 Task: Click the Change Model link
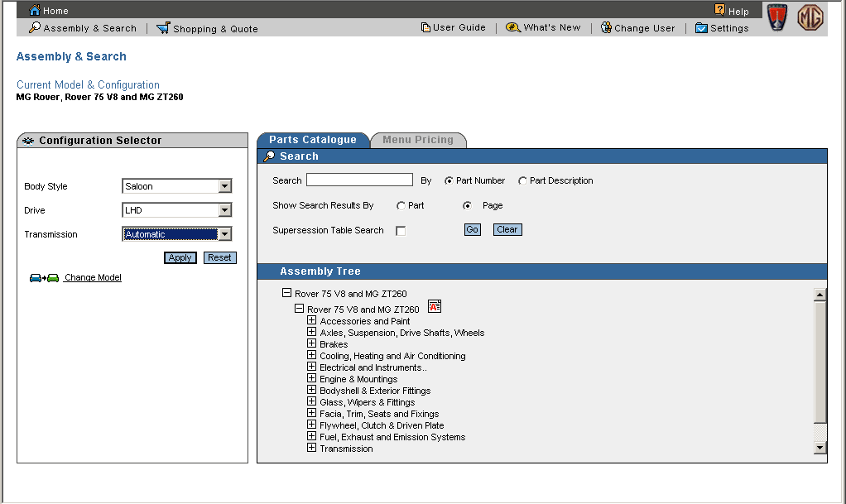click(x=93, y=277)
